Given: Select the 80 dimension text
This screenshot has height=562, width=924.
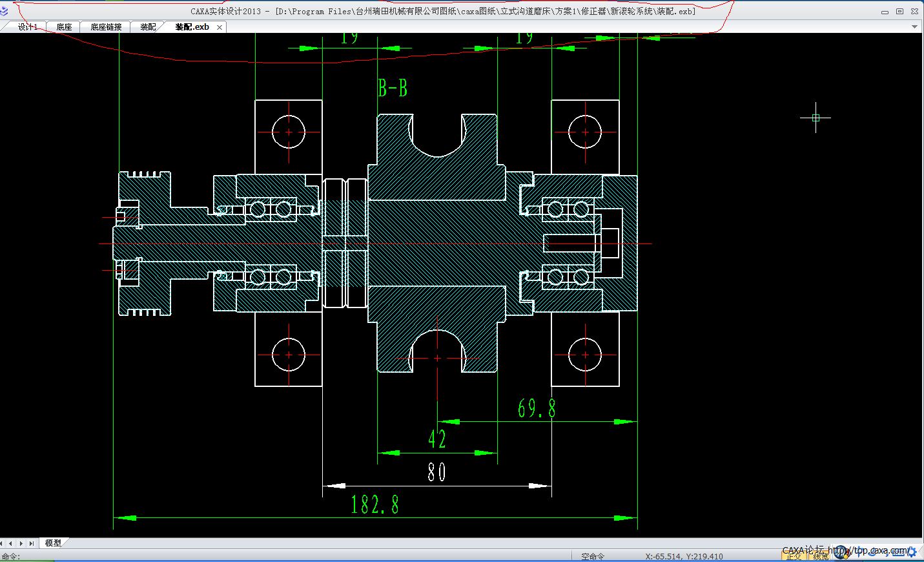Looking at the screenshot, I should pos(436,472).
